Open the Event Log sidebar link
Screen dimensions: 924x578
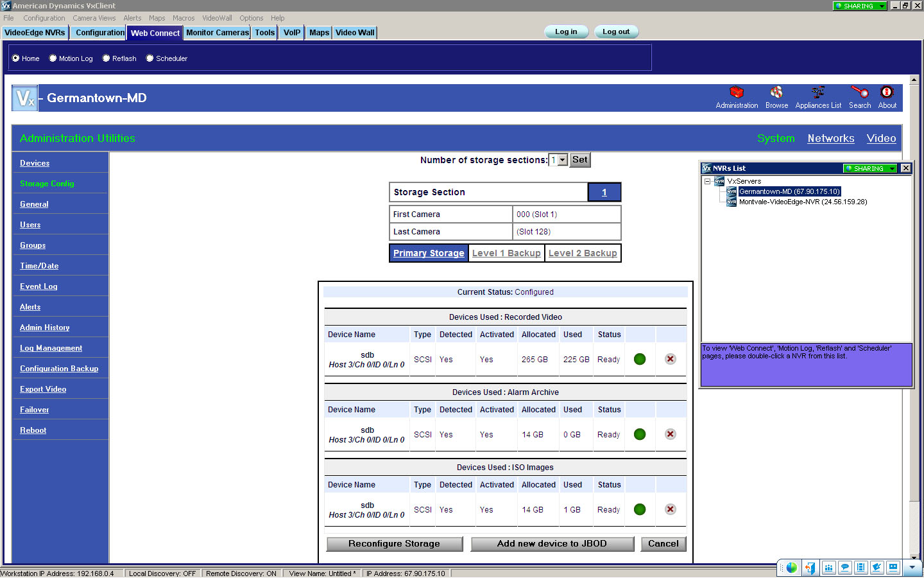(38, 286)
